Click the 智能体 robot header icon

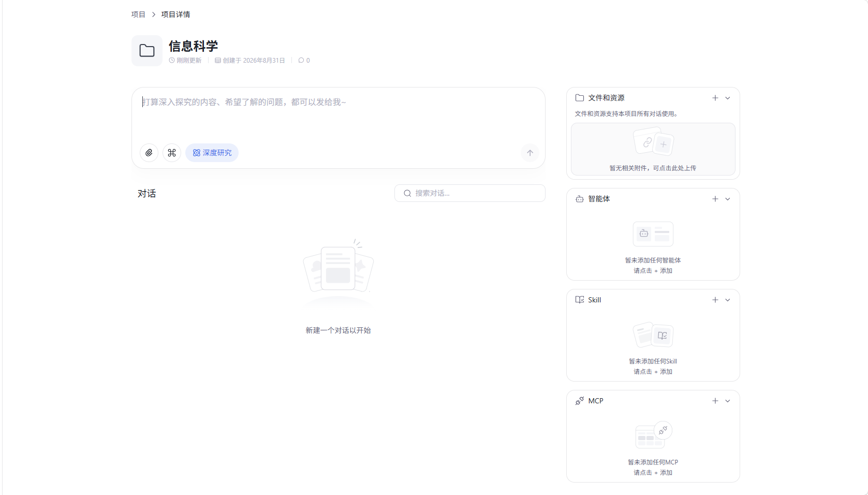[x=580, y=199]
